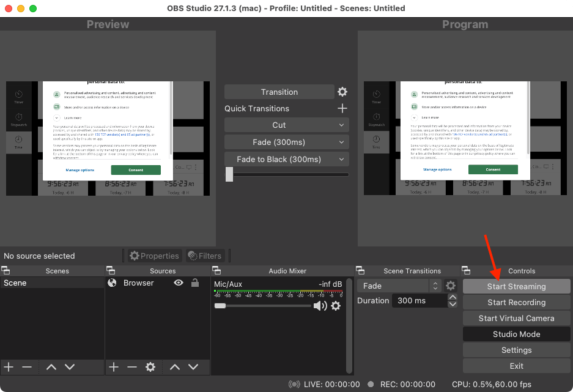Screen dimensions: 573x392
Task: Click the Mic/Aux volume slider handle
Action: (x=220, y=306)
